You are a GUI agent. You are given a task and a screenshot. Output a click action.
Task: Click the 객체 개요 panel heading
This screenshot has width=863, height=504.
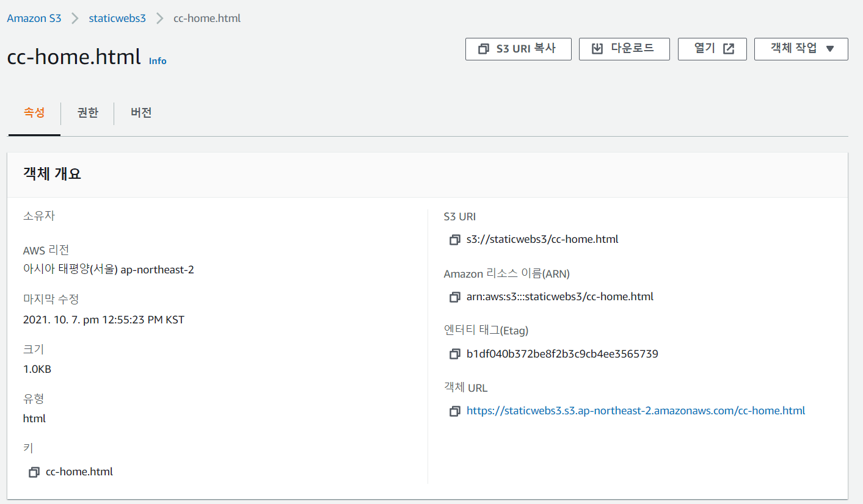pos(52,174)
